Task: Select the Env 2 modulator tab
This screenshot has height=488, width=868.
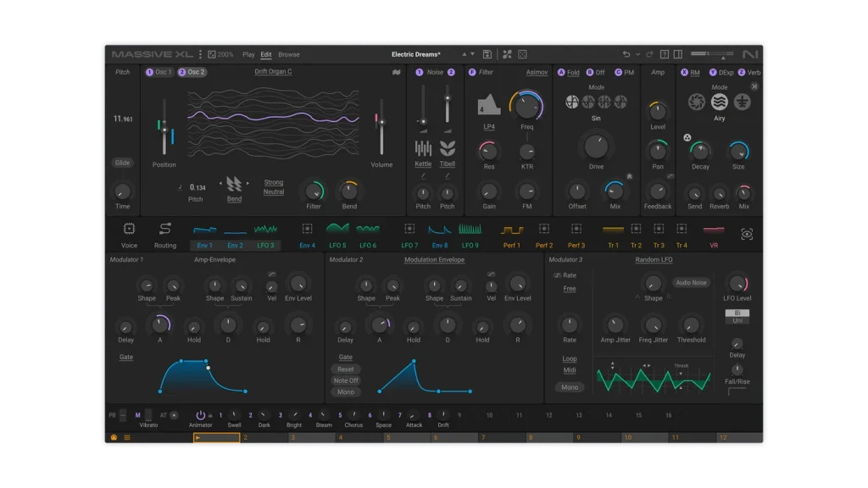Action: tap(236, 245)
